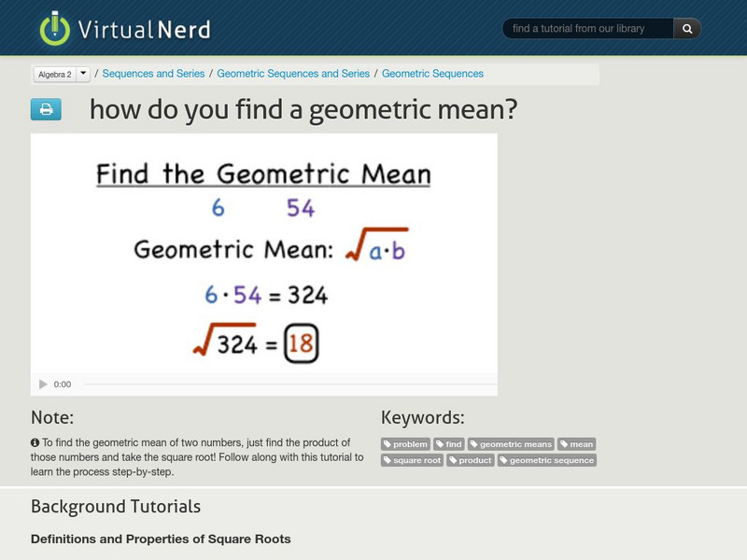Image resolution: width=747 pixels, height=560 pixels.
Task: Click the print tutorial icon
Action: click(48, 109)
